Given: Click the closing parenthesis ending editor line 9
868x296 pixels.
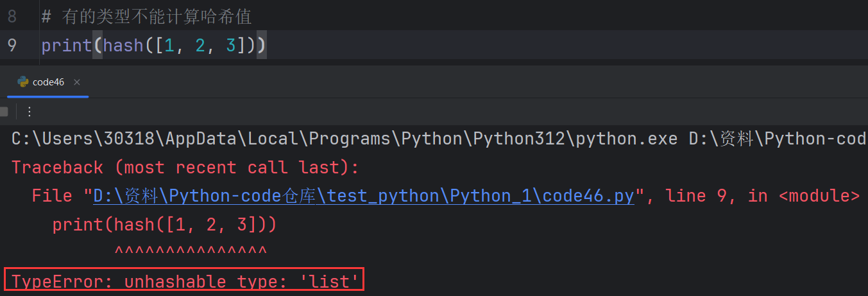Looking at the screenshot, I should pos(262,46).
